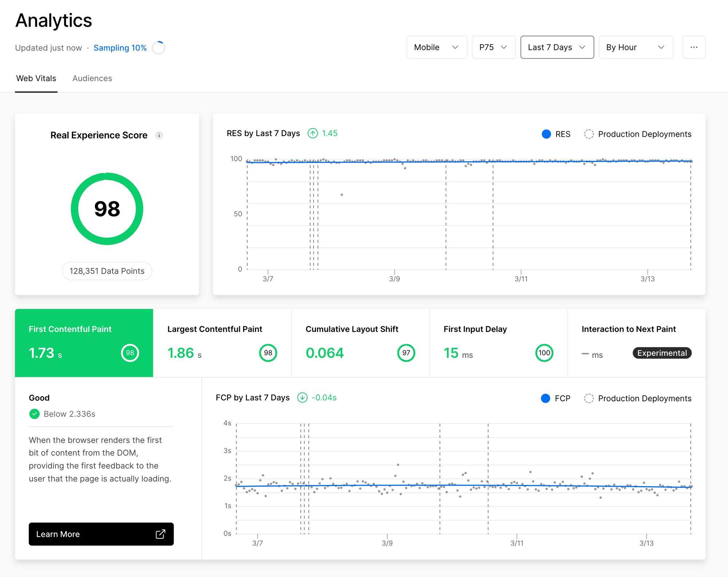Select the Web Vitals tab
The height and width of the screenshot is (577, 728).
pos(36,78)
